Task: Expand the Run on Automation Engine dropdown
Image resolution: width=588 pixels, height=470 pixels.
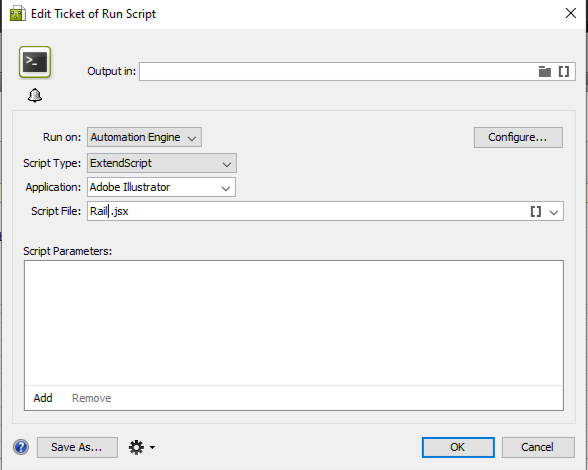Action: (x=144, y=137)
